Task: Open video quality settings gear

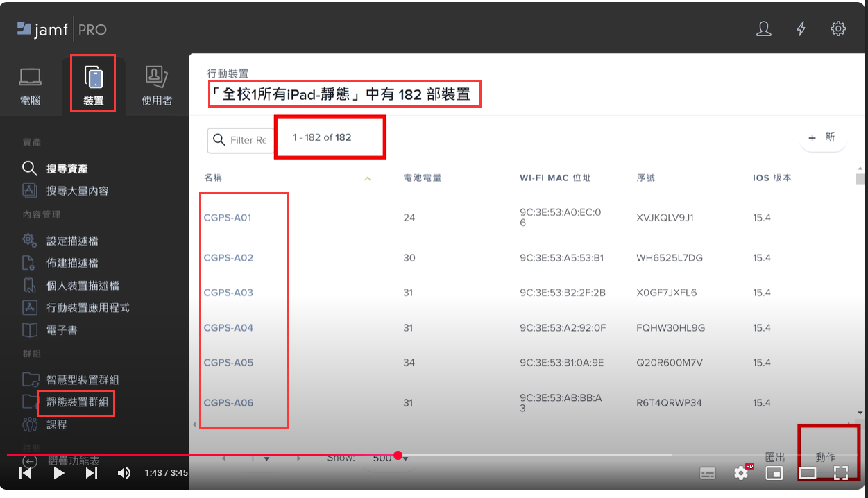Action: point(741,473)
